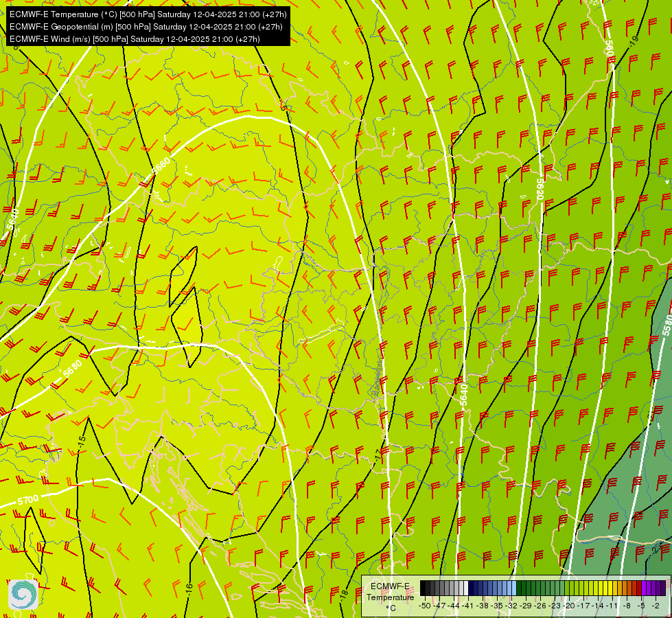Click the -35 tick label in the legend
Image resolution: width=672 pixels, height=618 pixels.
497,606
